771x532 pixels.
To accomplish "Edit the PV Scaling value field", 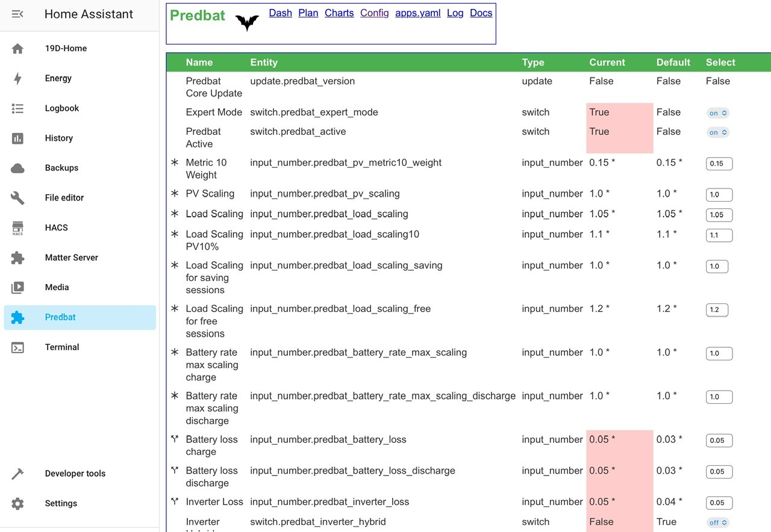I will pos(719,195).
